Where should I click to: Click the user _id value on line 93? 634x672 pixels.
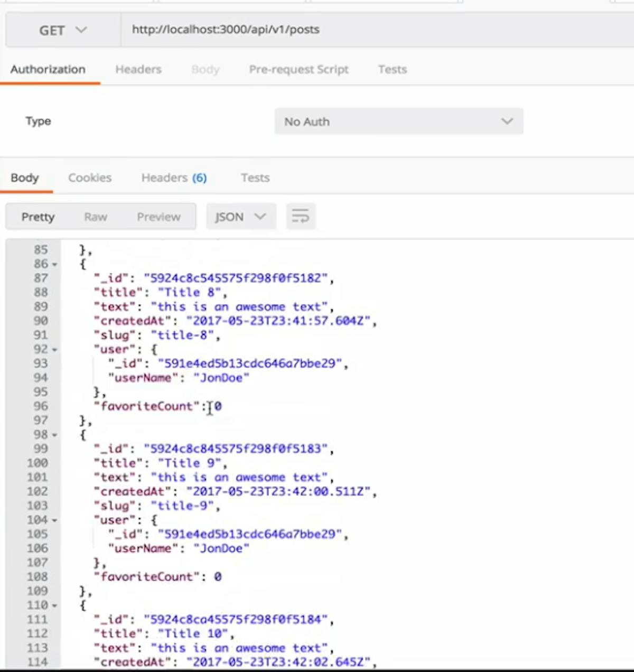click(250, 363)
